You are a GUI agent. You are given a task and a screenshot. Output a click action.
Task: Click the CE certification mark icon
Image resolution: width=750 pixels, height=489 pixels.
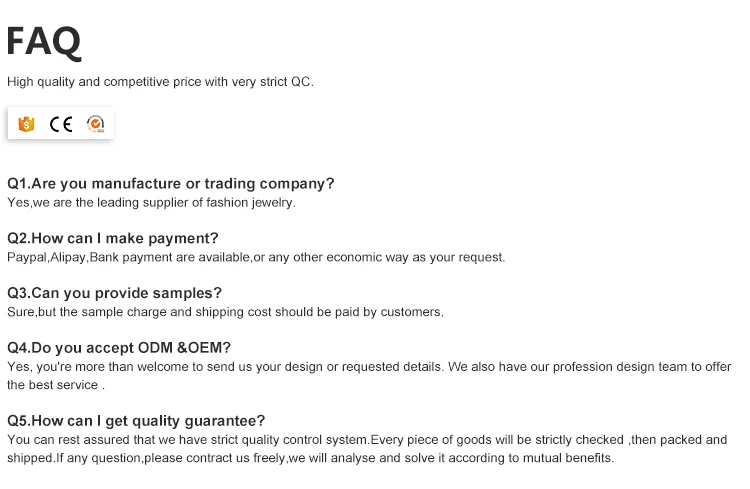pyautogui.click(x=61, y=124)
